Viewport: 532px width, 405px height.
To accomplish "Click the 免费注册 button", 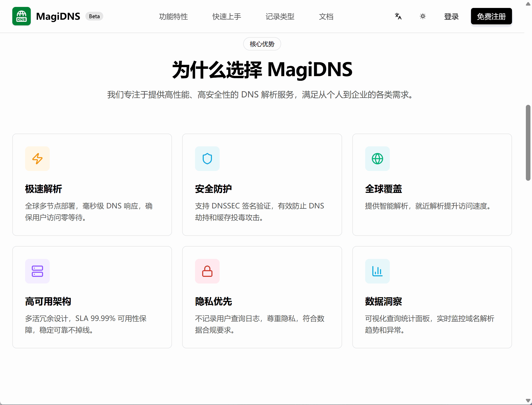I will tap(491, 16).
